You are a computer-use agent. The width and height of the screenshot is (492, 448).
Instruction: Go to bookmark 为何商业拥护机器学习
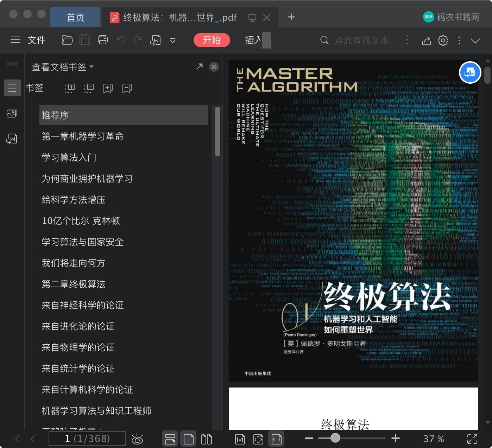coord(87,179)
